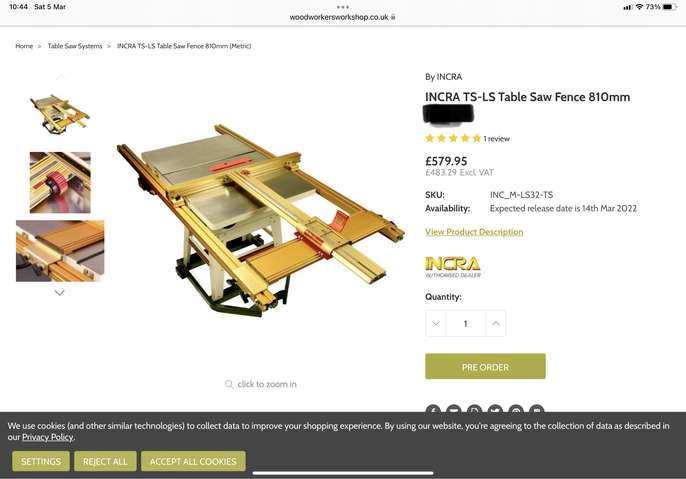
Task: Tap the five-star rating icons
Action: click(x=453, y=139)
